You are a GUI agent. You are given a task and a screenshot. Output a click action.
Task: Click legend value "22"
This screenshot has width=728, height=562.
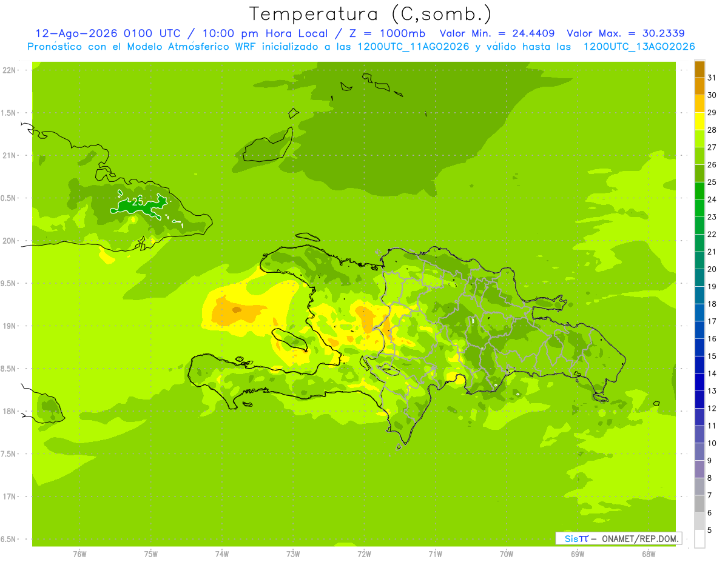click(712, 234)
